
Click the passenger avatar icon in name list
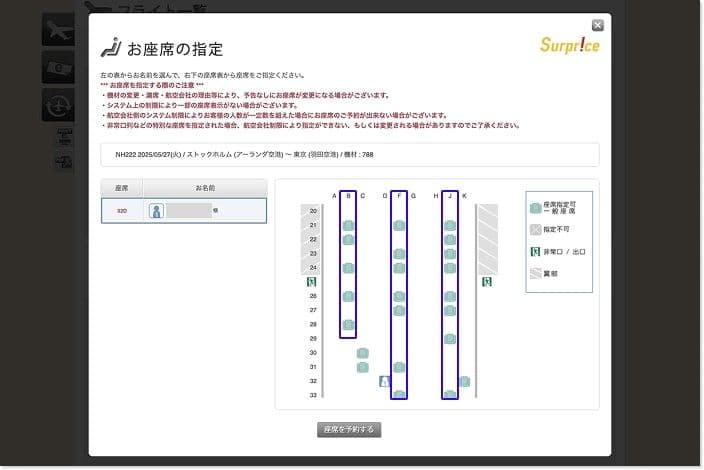point(156,211)
